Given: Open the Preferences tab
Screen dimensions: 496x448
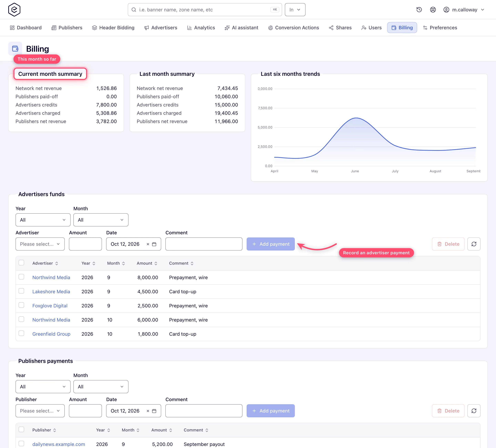Looking at the screenshot, I should click(x=440, y=28).
